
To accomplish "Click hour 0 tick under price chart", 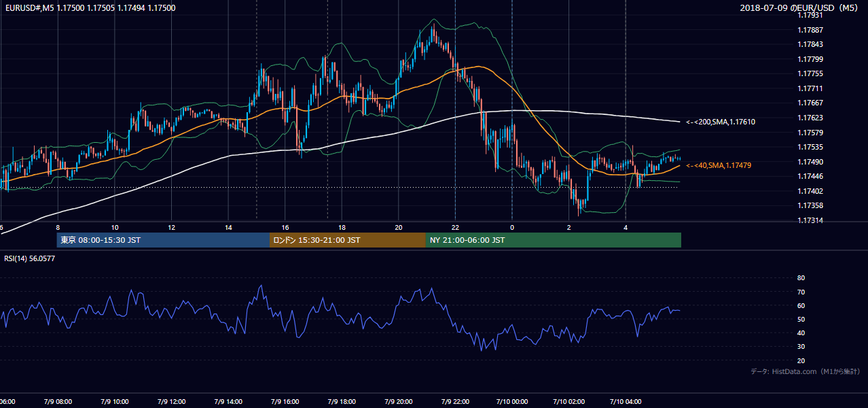I will coord(512,228).
